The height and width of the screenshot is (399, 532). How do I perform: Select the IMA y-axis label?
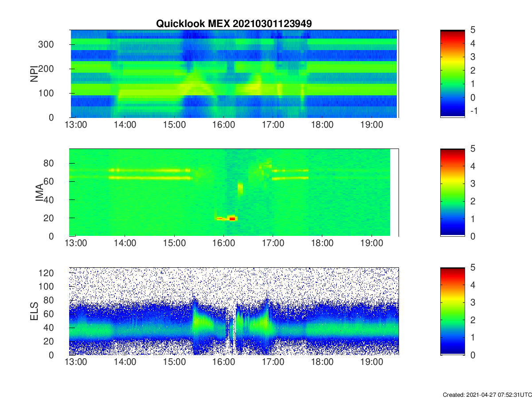tap(40, 192)
